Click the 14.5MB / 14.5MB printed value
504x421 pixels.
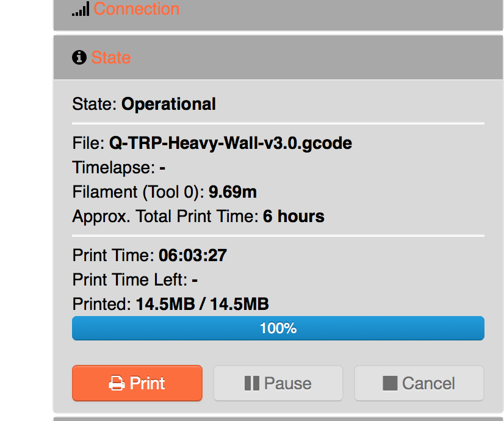(203, 304)
